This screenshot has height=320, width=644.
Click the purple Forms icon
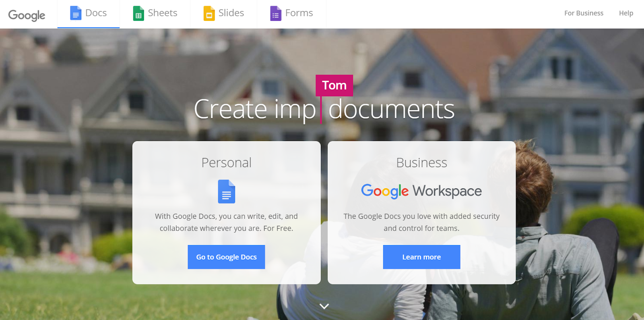coord(276,13)
